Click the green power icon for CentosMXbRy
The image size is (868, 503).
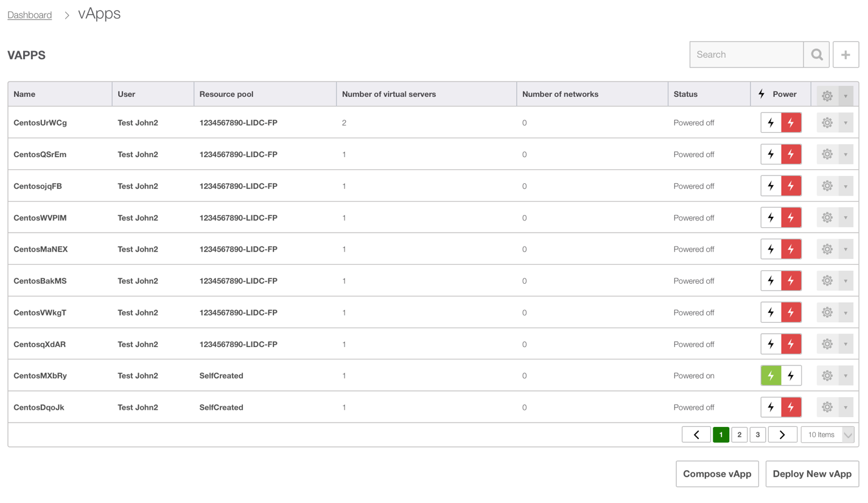click(x=770, y=375)
